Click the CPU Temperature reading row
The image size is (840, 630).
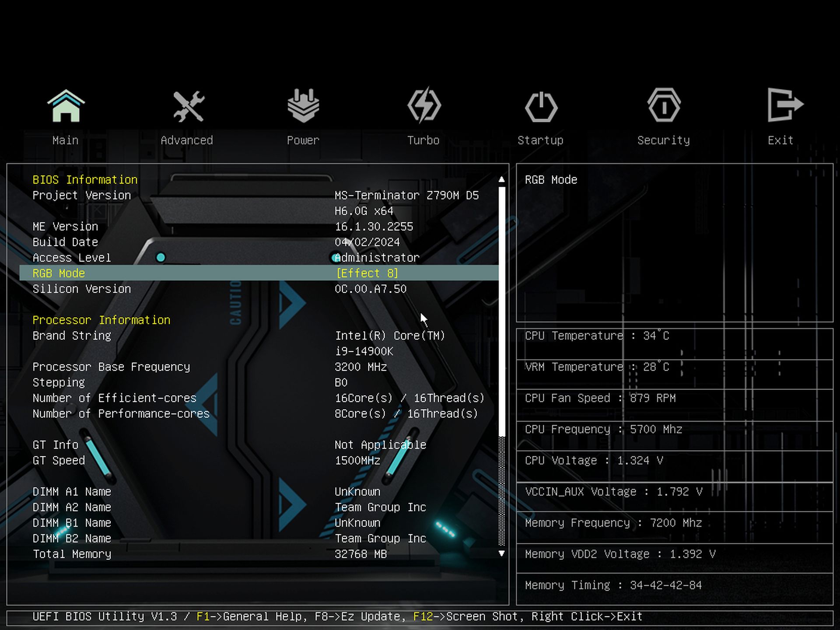click(x=597, y=336)
